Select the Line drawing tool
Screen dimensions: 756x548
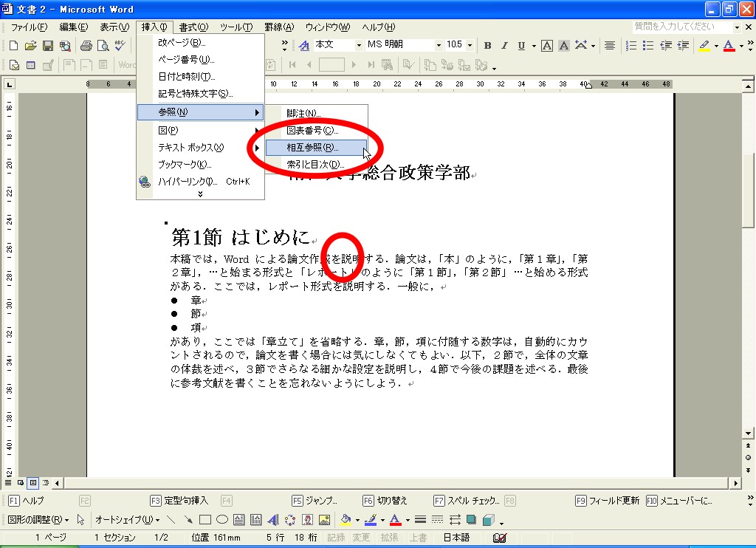171,519
